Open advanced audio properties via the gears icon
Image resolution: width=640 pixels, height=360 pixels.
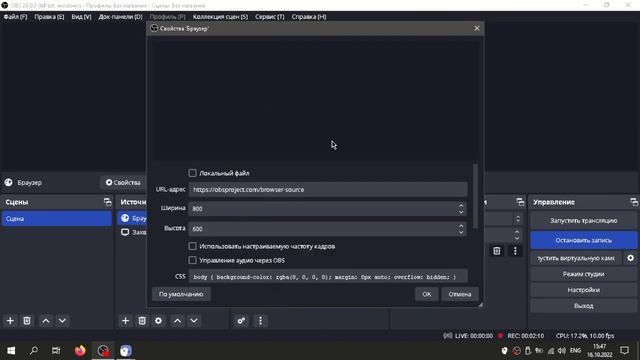point(241,321)
